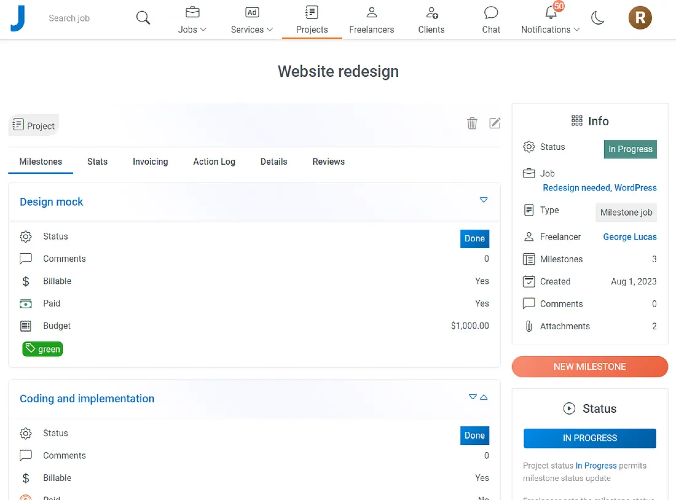The width and height of the screenshot is (676, 500).
Task: Click the Info Milestones list icon
Action: 529,259
